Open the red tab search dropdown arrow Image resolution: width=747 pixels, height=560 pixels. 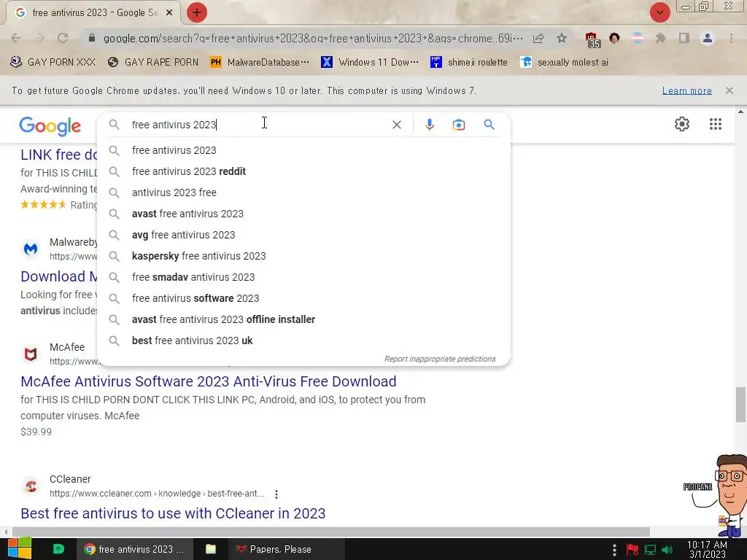pos(659,12)
